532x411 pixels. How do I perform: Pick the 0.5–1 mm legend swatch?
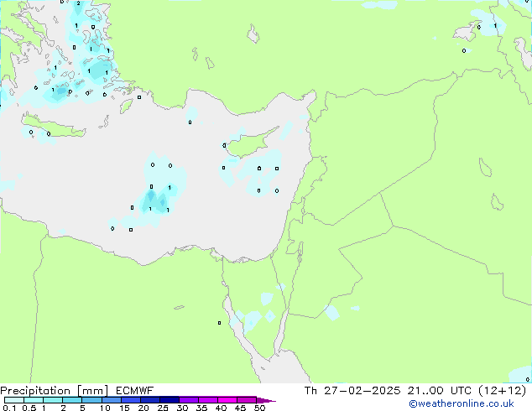pos(34,400)
